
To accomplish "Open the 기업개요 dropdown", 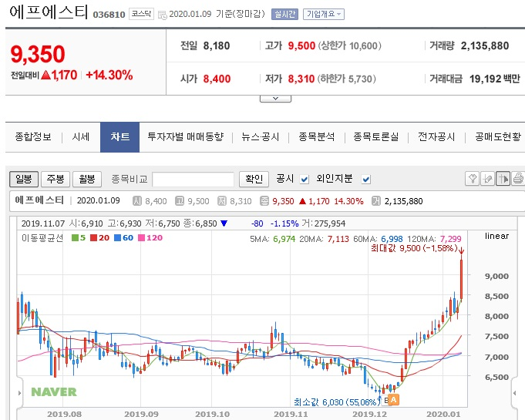I will click(x=324, y=14).
